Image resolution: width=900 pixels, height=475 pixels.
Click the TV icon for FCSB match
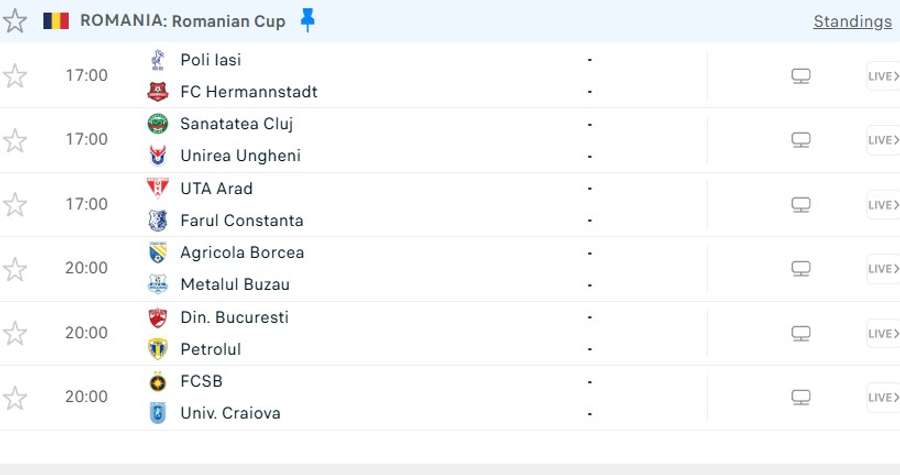click(x=801, y=397)
